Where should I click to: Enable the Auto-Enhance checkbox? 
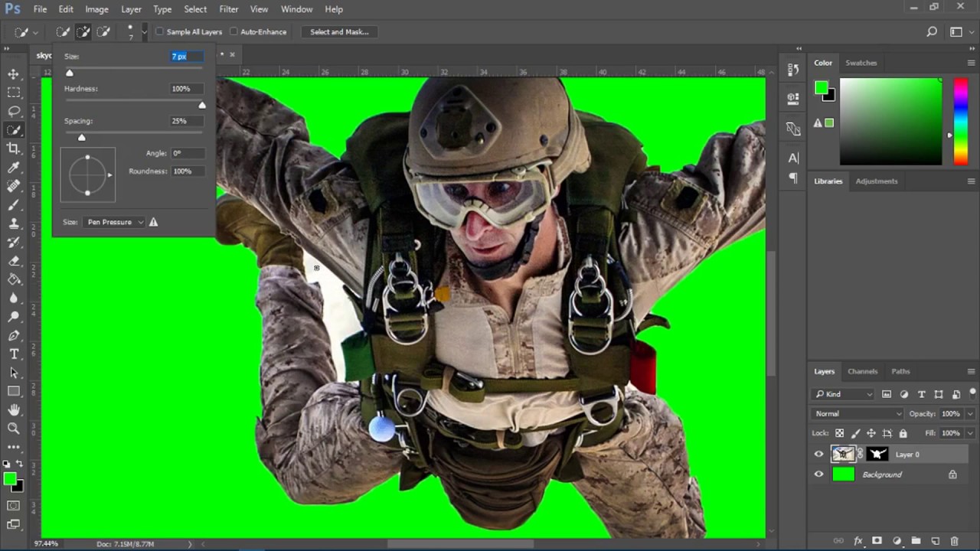234,32
